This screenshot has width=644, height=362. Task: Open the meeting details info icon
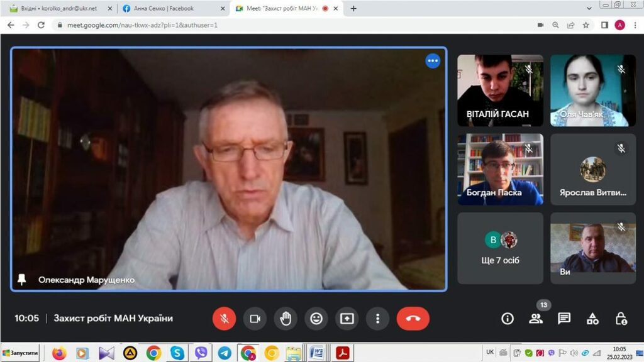(x=508, y=319)
